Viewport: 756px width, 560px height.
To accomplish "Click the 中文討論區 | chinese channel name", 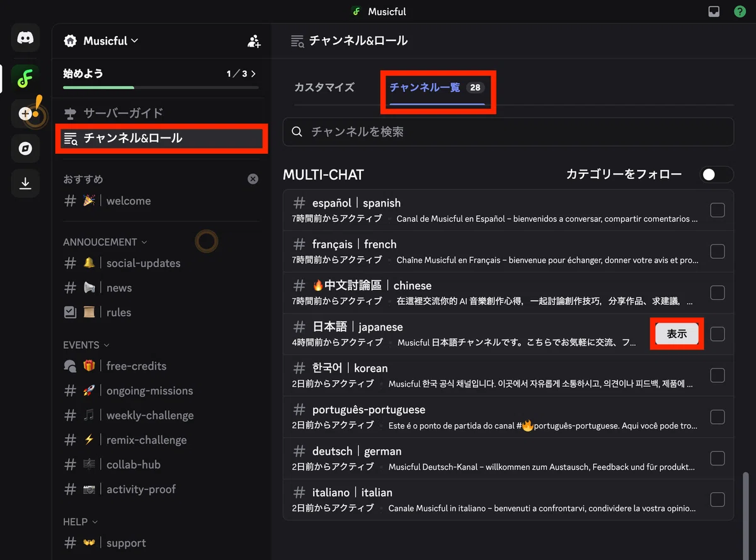I will [372, 286].
